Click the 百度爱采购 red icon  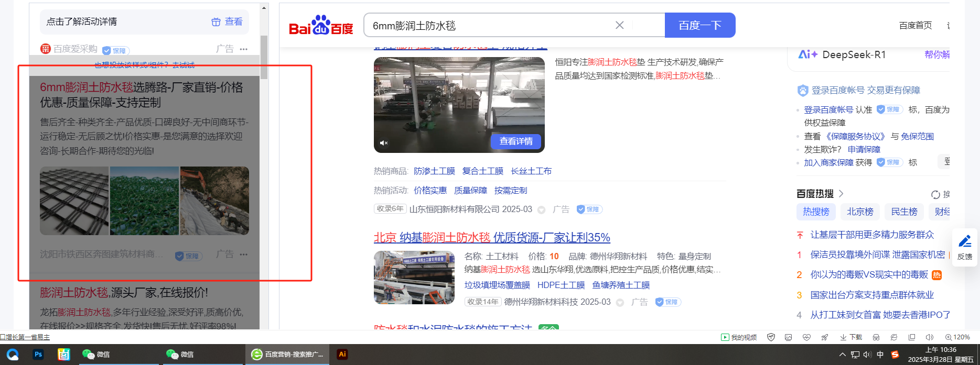point(46,49)
